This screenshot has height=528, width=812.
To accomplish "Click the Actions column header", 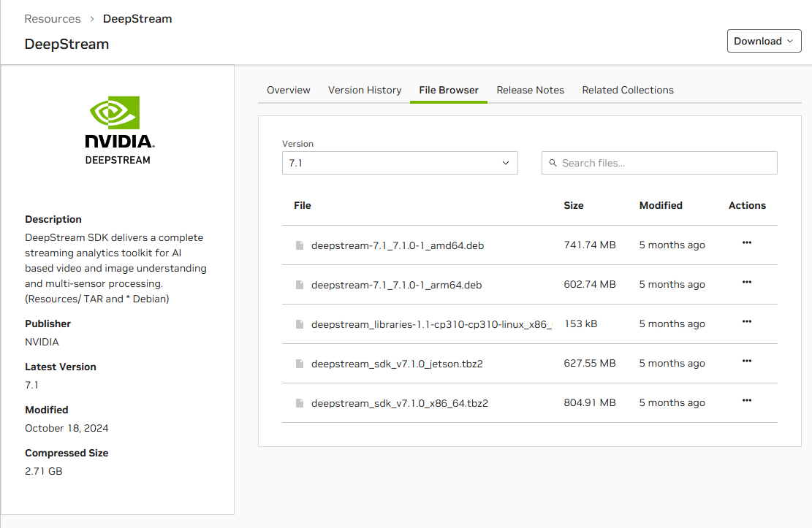I will point(747,205).
